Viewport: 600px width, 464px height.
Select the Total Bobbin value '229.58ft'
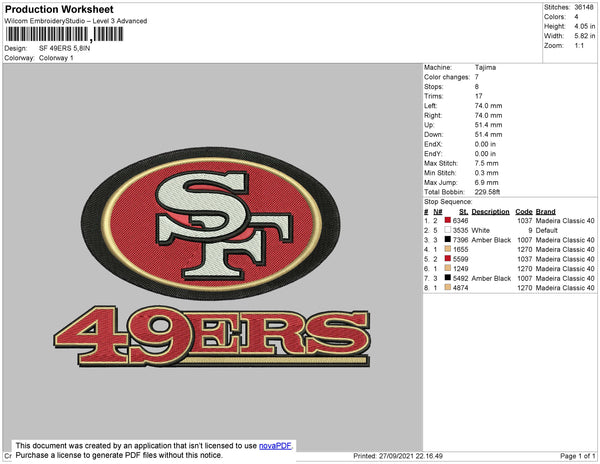(x=487, y=192)
